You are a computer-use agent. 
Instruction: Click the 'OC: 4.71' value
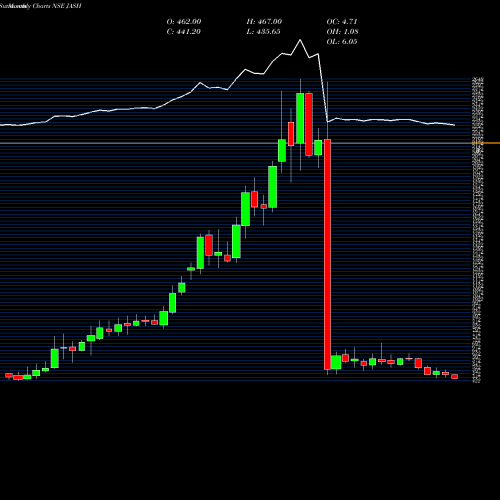[x=342, y=22]
